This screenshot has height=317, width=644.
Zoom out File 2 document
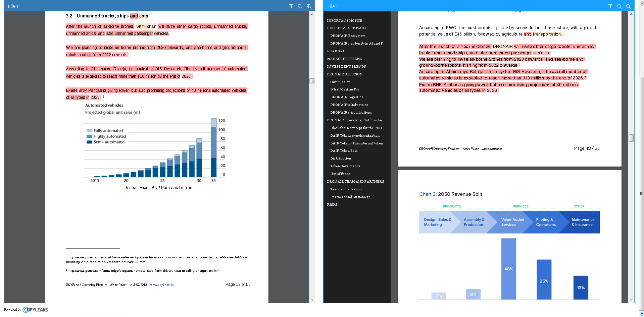click(620, 6)
